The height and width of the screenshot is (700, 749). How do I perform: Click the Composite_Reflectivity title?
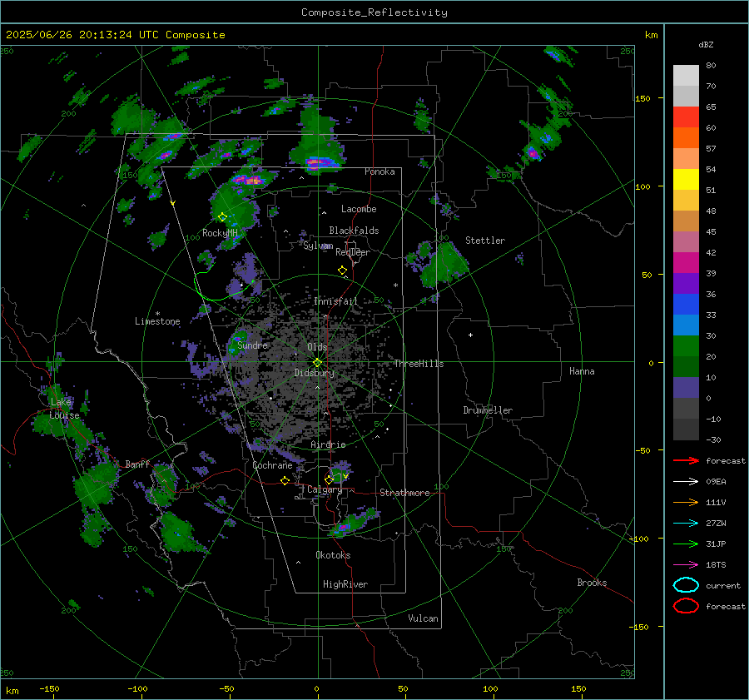pos(374,12)
